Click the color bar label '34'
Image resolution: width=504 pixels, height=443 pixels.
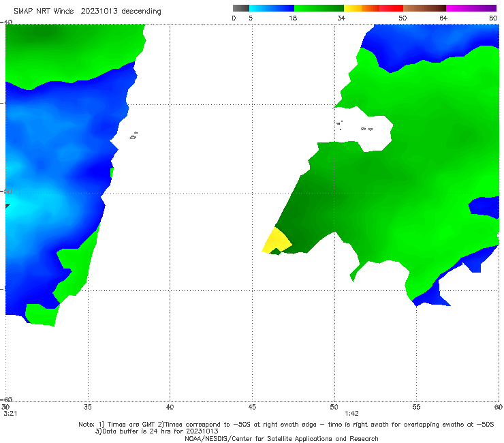341,18
